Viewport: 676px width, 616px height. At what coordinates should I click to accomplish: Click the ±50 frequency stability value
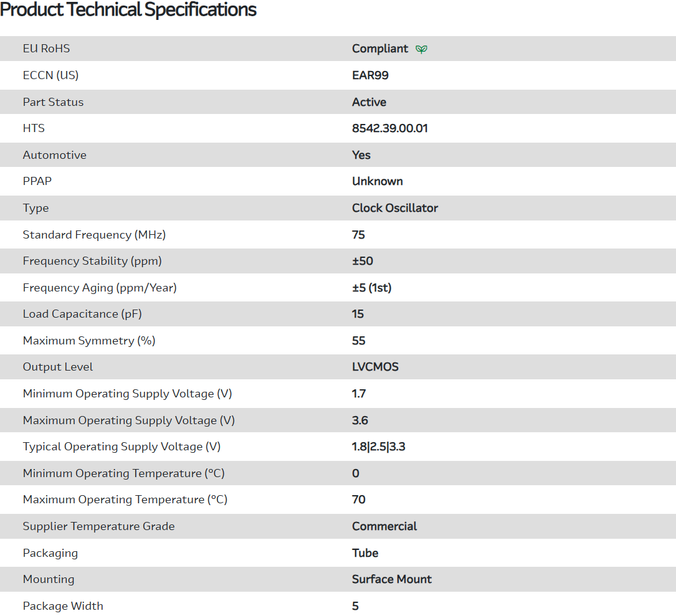pyautogui.click(x=362, y=261)
